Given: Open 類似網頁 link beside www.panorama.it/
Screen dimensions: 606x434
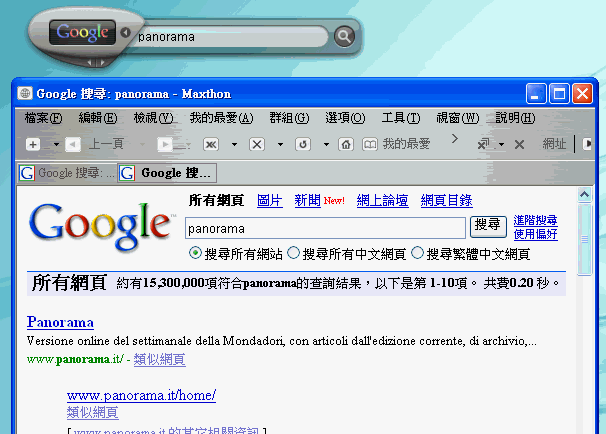Looking at the screenshot, I should click(x=160, y=359).
